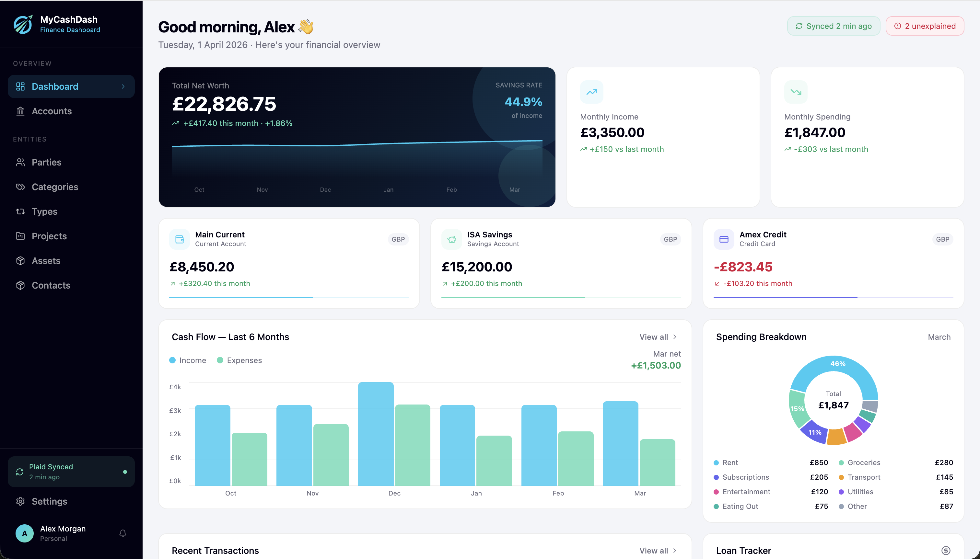Select the Parties icon in sidebar
980x559 pixels.
tap(21, 162)
